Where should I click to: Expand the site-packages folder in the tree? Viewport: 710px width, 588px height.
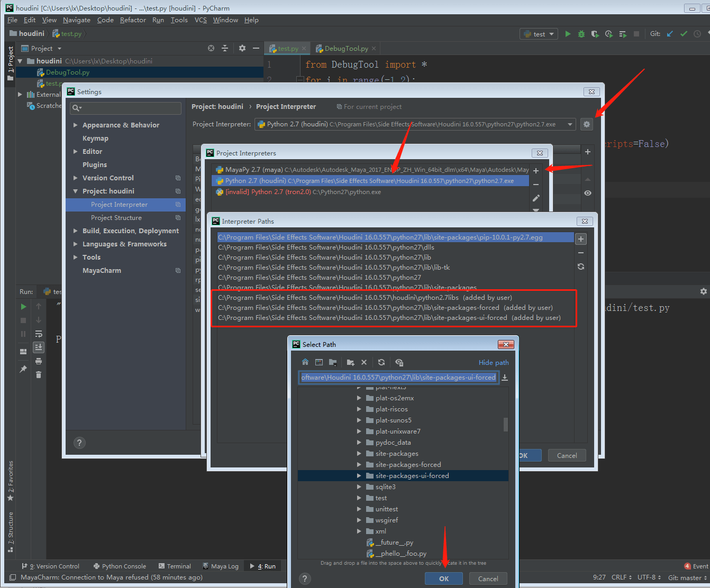(359, 453)
